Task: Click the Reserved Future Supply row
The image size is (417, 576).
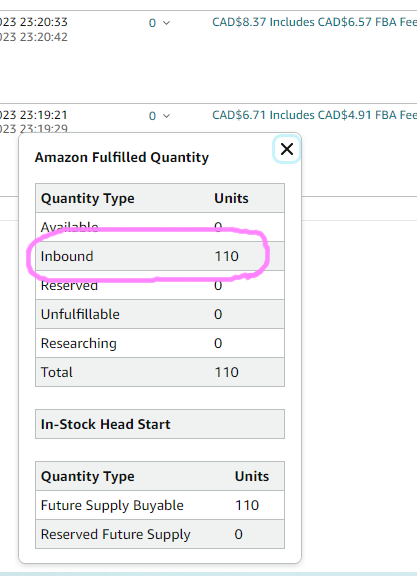Action: pyautogui.click(x=160, y=534)
